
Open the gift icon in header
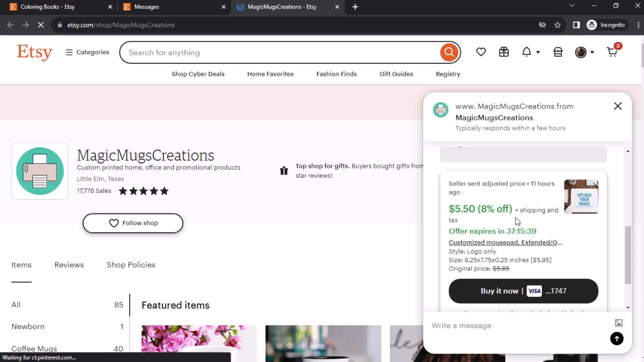click(x=504, y=52)
